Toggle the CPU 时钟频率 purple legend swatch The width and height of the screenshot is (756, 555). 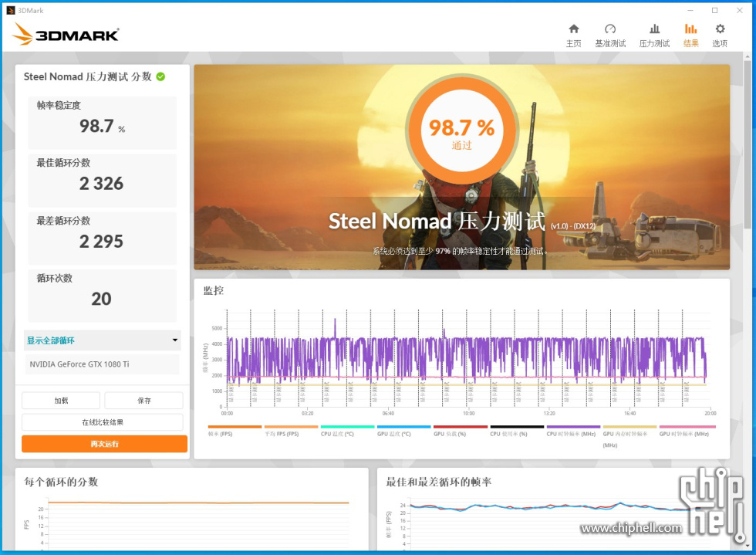click(573, 426)
